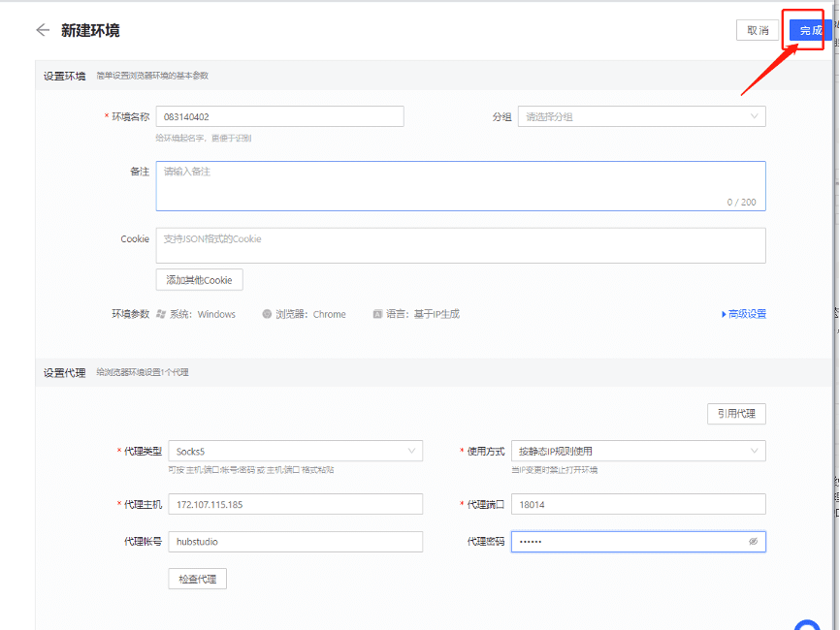Image resolution: width=840 pixels, height=630 pixels.
Task: Edit the 代理端口 port field showing 18014
Action: tap(638, 504)
